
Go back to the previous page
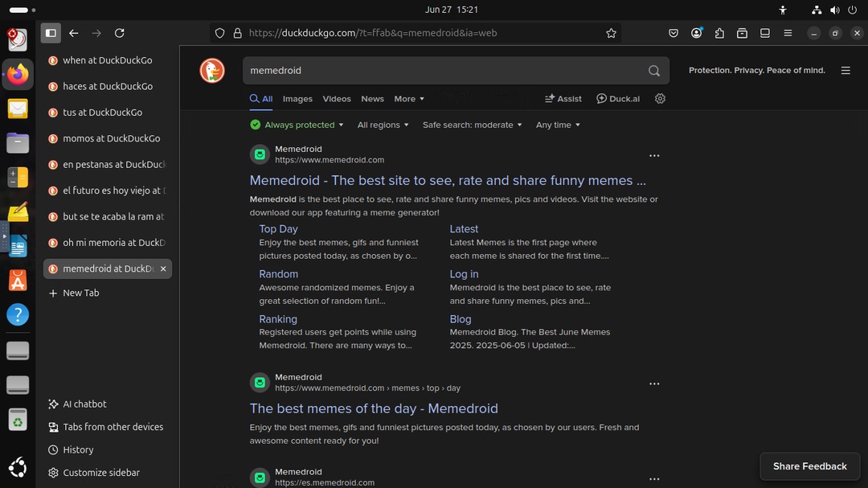coord(74,33)
